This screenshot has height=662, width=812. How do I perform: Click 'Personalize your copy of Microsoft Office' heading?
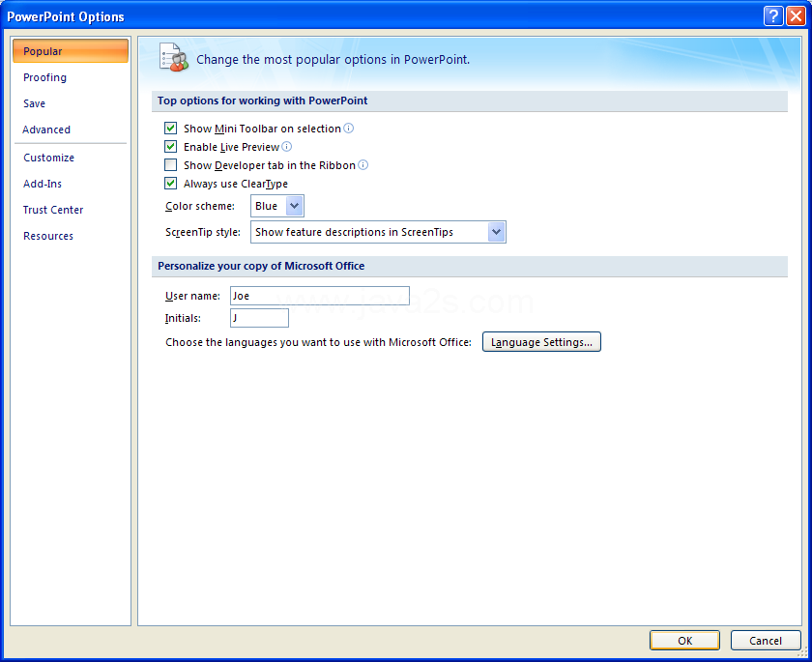[x=261, y=266]
